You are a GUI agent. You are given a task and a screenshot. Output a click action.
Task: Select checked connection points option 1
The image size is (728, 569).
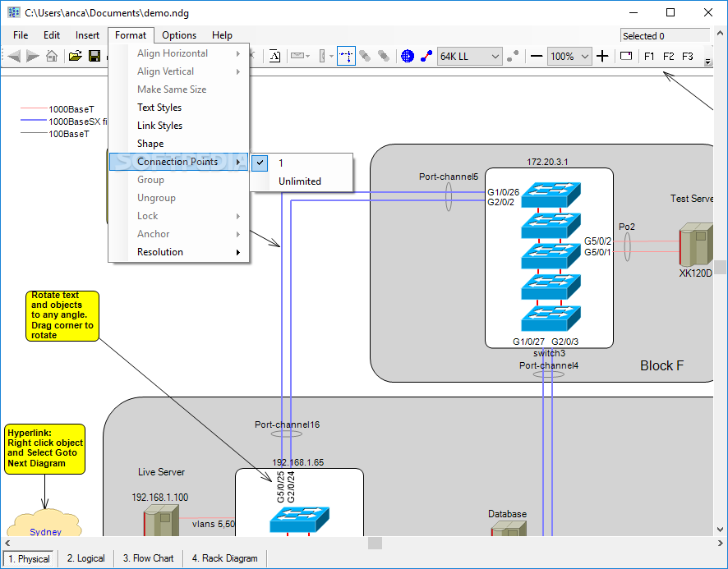coord(302,163)
